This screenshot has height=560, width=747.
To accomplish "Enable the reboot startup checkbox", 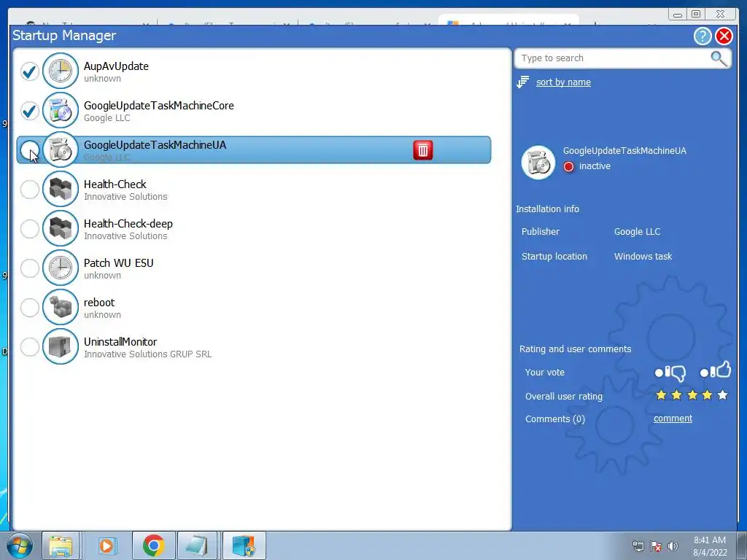I will click(29, 308).
